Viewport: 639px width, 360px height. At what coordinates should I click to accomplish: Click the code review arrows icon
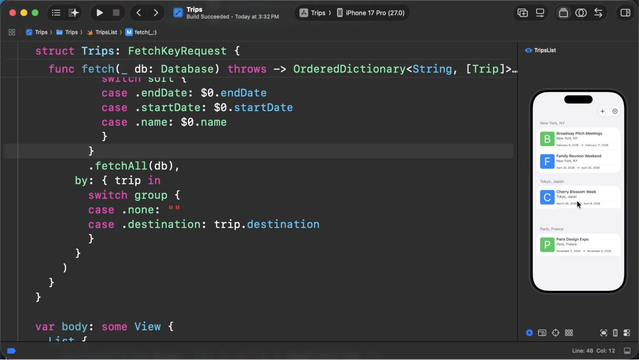tap(598, 13)
